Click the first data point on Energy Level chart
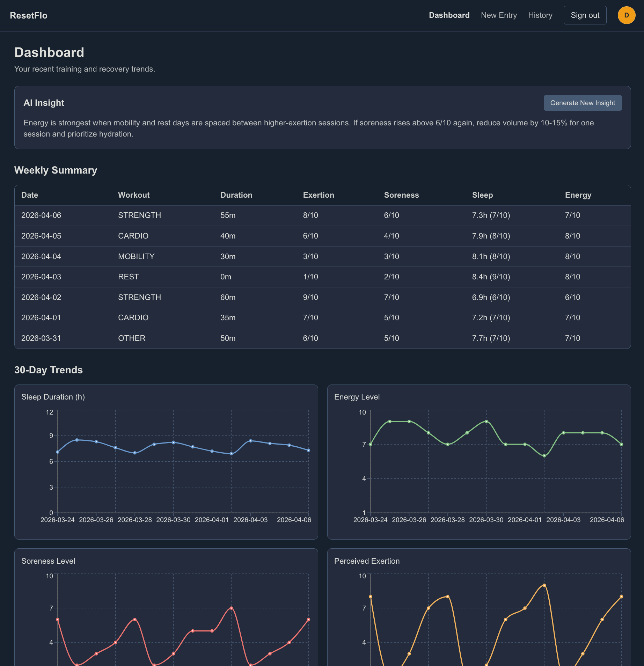 371,444
